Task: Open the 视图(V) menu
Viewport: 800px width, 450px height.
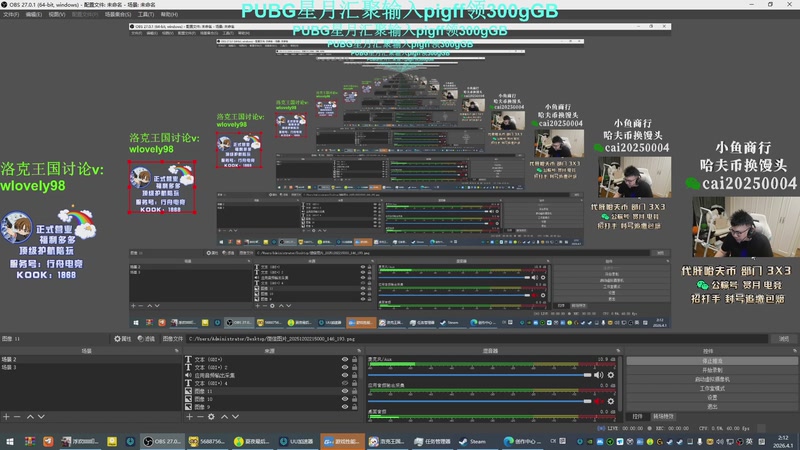Action: [57, 14]
